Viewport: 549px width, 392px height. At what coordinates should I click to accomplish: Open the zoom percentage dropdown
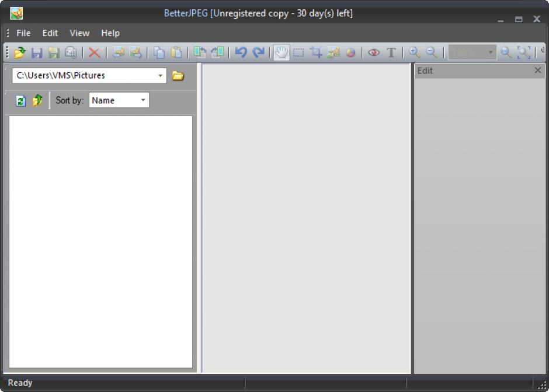[x=490, y=52]
